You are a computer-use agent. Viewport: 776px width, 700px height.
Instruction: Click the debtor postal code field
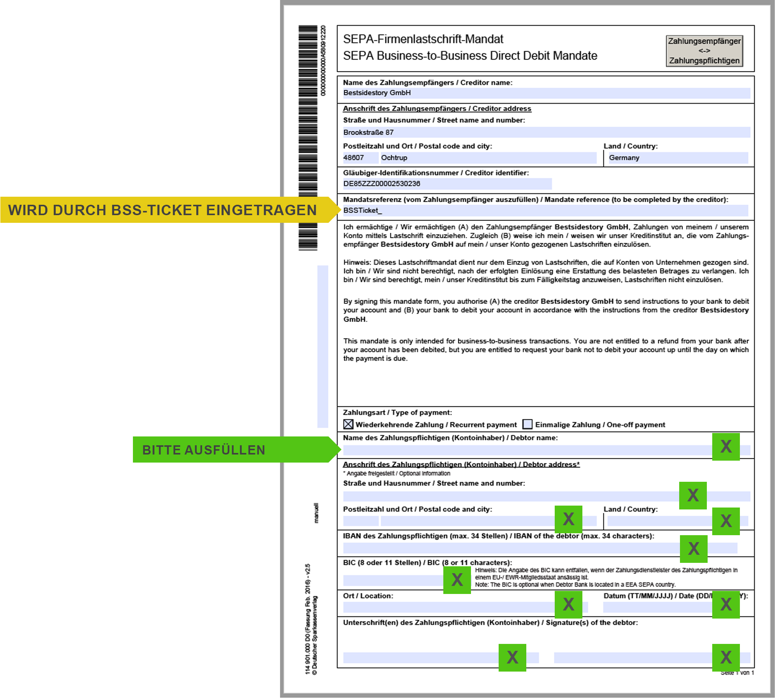[x=361, y=522]
